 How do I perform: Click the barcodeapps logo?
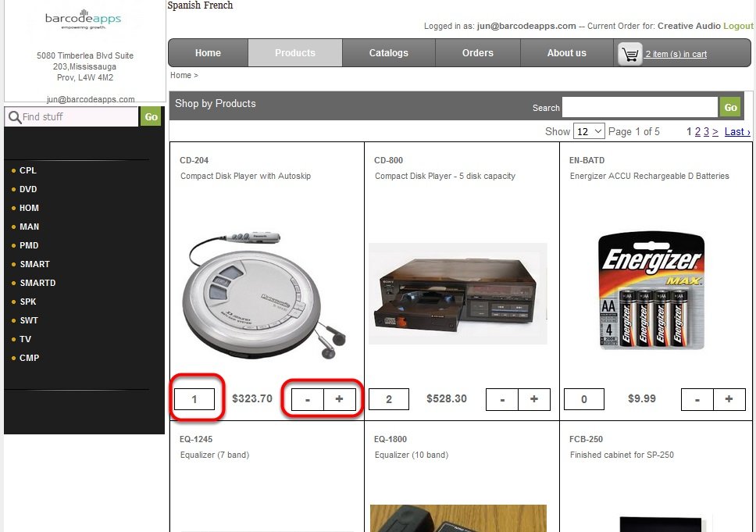83,20
